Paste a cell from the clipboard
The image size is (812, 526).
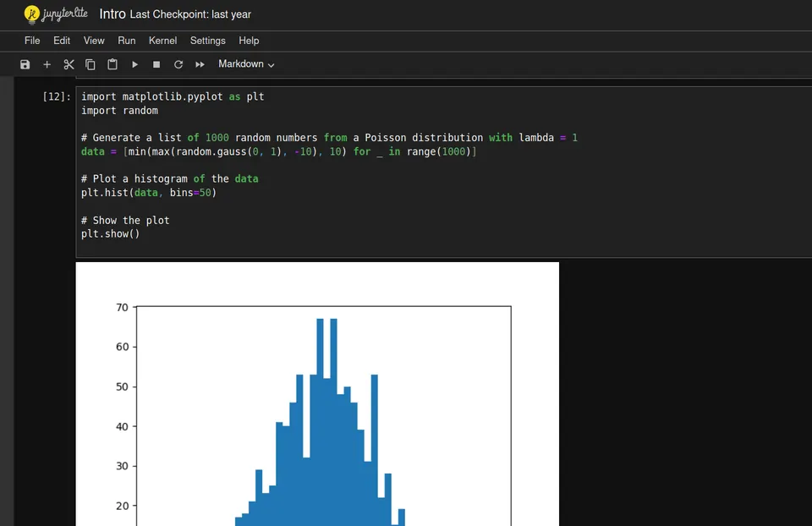point(112,64)
